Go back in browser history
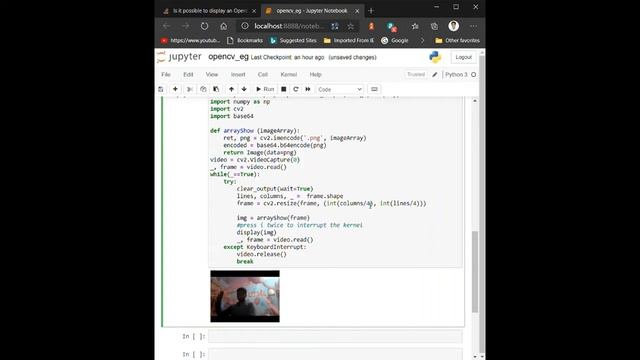Image resolution: width=640 pixels, height=360 pixels. click(x=166, y=26)
